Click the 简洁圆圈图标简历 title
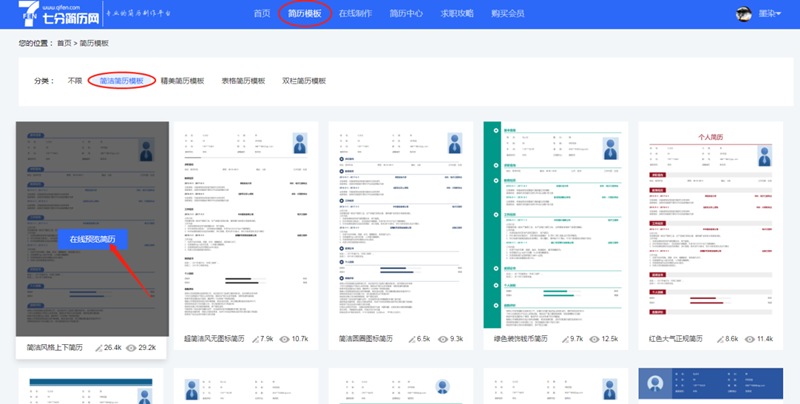This screenshot has height=404, width=800. [x=366, y=339]
